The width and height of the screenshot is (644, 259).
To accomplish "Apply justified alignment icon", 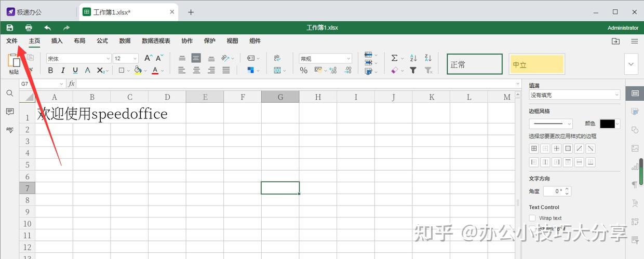I will tap(226, 70).
